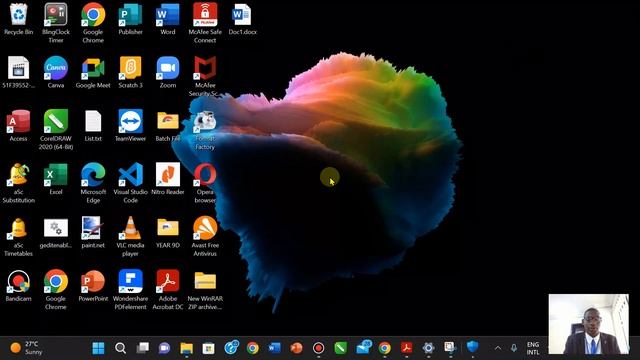Open File Explorer from the taskbar

187,348
